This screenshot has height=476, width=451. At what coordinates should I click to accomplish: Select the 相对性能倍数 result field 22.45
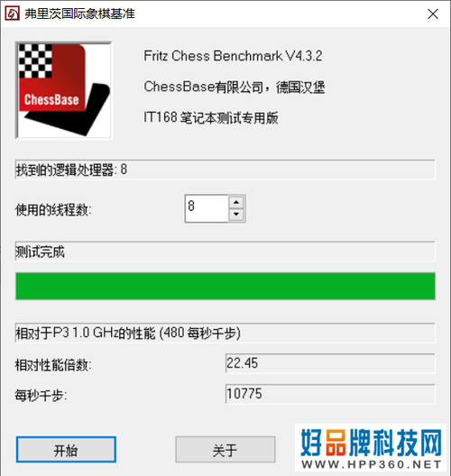tap(330, 363)
